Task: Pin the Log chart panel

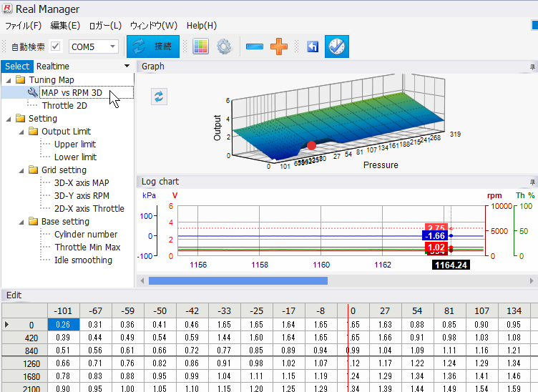Action: pyautogui.click(x=532, y=182)
